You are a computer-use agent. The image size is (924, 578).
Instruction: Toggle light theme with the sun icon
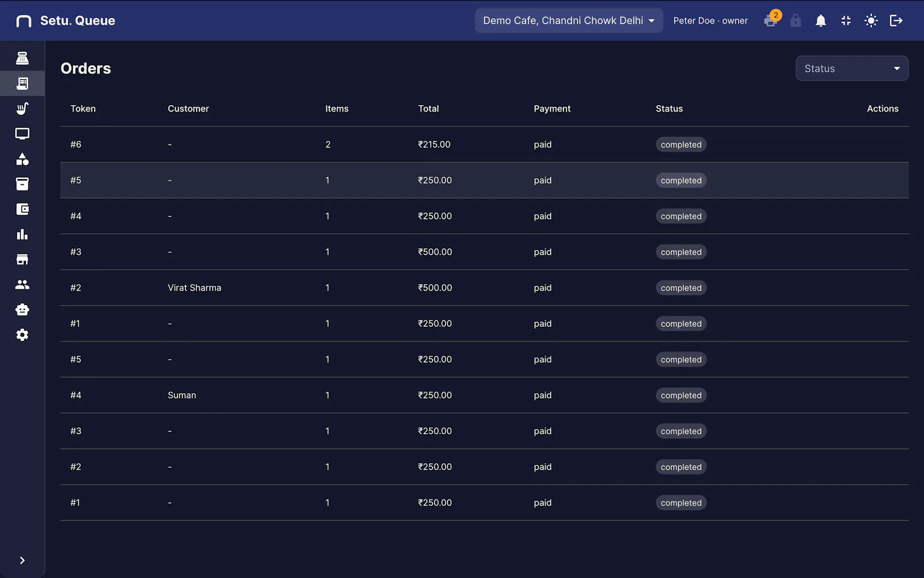coord(871,21)
